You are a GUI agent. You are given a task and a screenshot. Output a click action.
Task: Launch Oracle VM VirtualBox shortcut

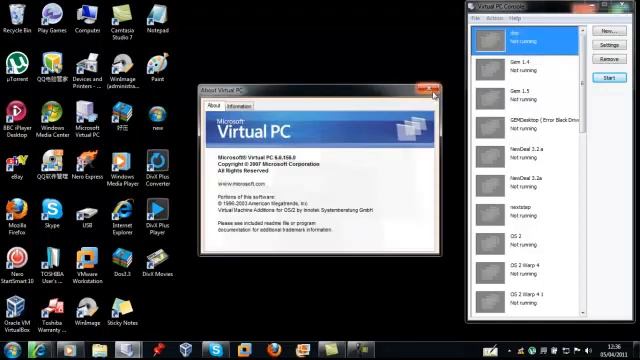(x=17, y=314)
